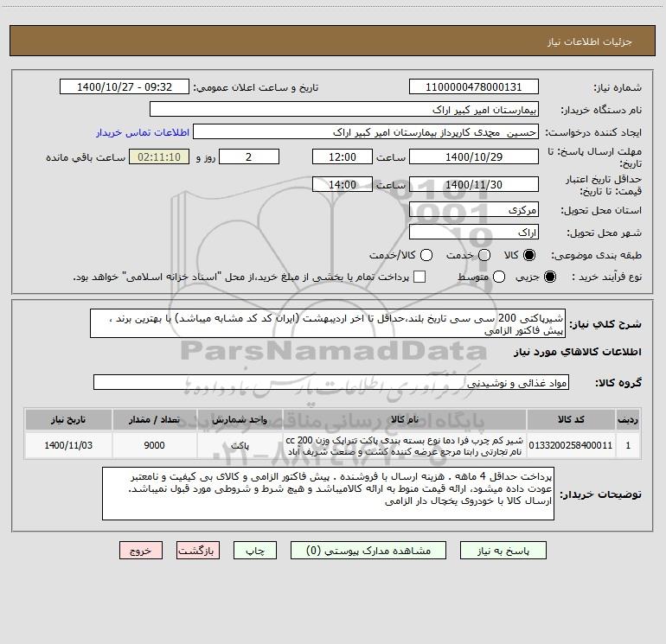666x644 pixels.
Task: Click the کد کالا column header
Action: [571, 419]
